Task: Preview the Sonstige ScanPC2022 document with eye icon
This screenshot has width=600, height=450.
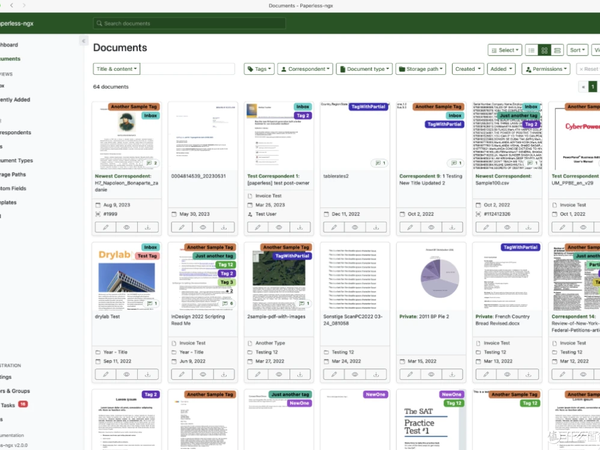Action: pos(355,374)
